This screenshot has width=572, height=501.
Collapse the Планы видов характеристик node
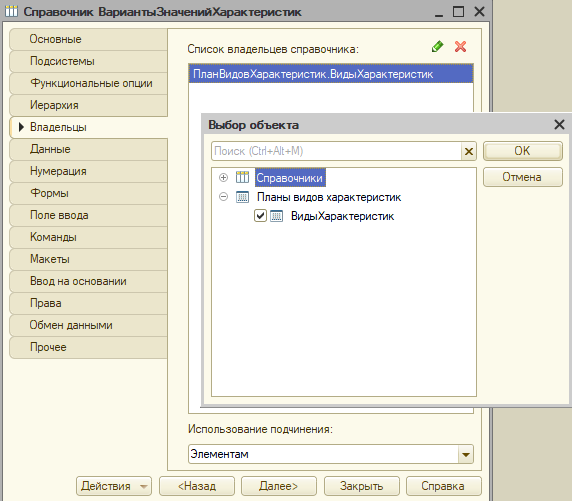(223, 197)
